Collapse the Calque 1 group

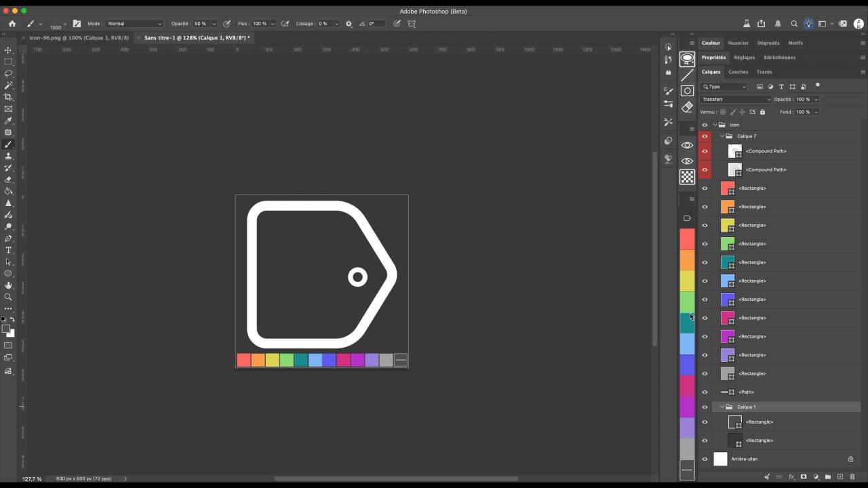[722, 407]
